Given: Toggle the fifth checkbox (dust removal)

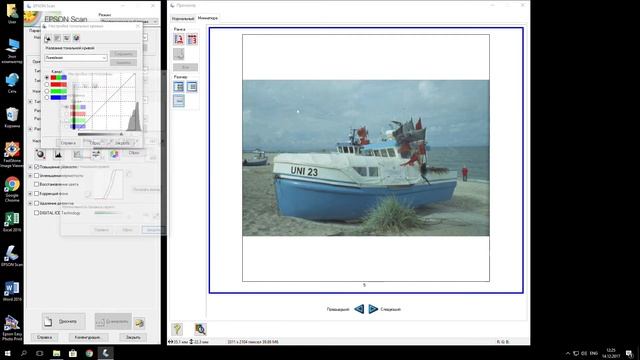Looking at the screenshot, I should [36, 203].
